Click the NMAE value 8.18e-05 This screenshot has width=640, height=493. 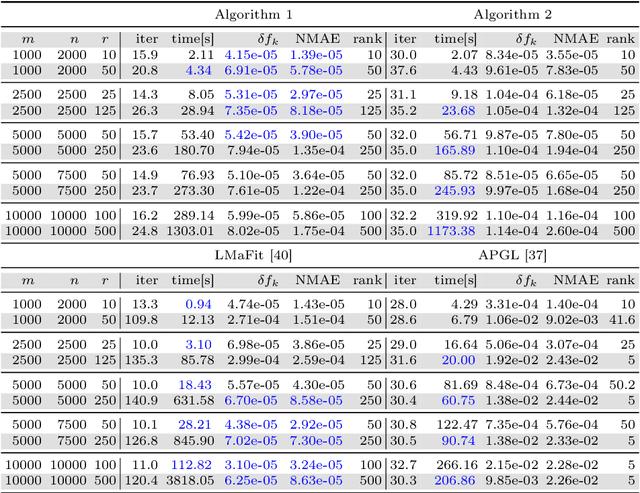click(316, 111)
